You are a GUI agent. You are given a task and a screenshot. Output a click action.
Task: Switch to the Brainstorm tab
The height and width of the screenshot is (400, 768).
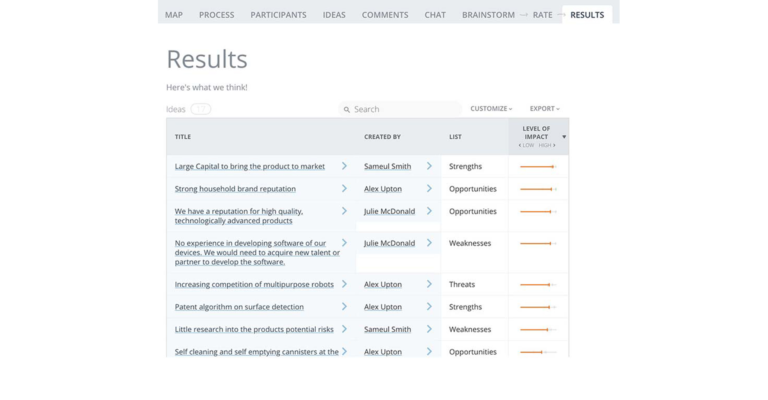(x=488, y=15)
